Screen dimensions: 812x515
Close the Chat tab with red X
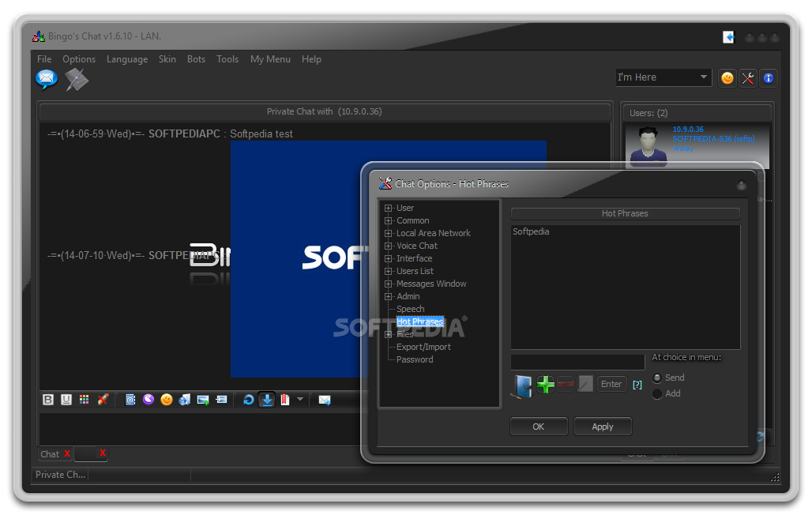pos(67,454)
